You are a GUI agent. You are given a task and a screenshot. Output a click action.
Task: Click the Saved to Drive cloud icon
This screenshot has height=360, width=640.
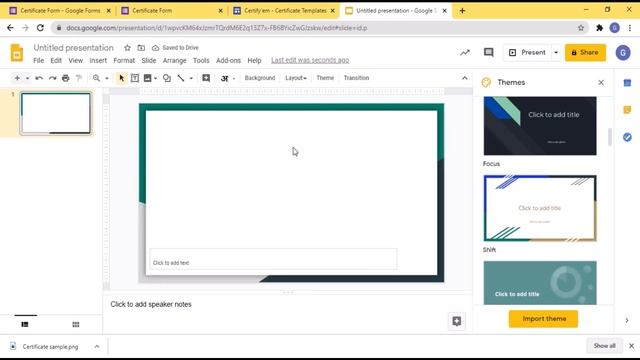point(156,48)
